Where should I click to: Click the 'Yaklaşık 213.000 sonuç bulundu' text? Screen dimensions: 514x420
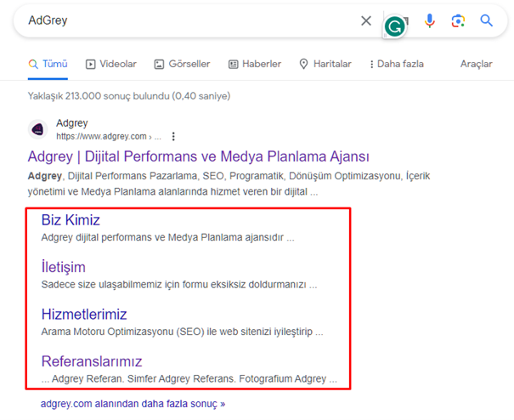[x=129, y=96]
